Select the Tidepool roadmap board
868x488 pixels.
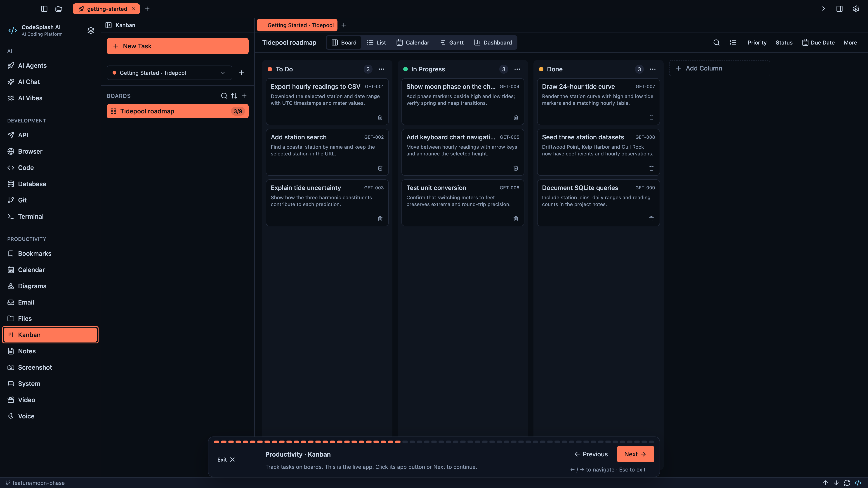178,111
